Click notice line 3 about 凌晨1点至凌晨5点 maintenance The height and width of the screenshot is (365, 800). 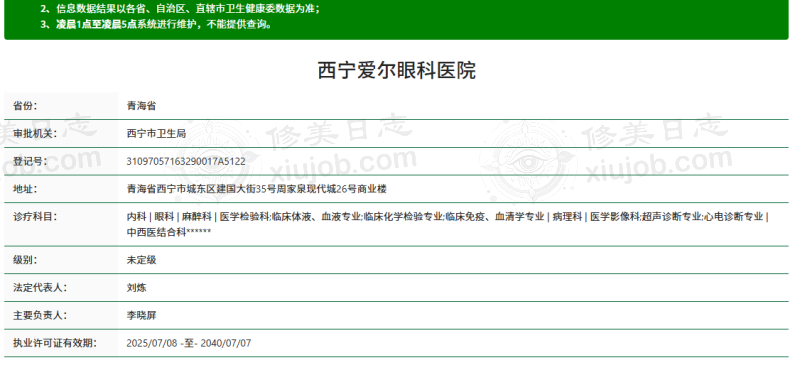(156, 25)
